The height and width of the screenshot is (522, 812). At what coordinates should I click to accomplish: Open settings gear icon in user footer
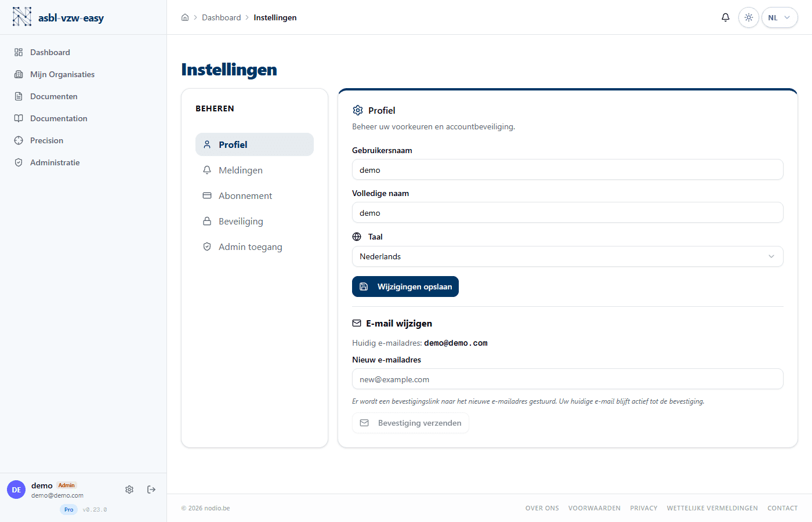tap(129, 490)
